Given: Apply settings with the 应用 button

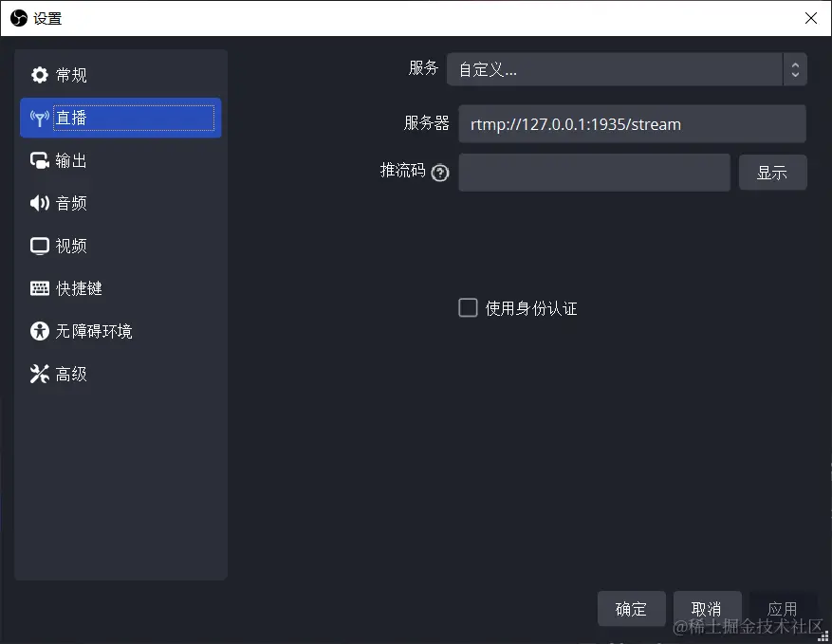Looking at the screenshot, I should tap(783, 609).
